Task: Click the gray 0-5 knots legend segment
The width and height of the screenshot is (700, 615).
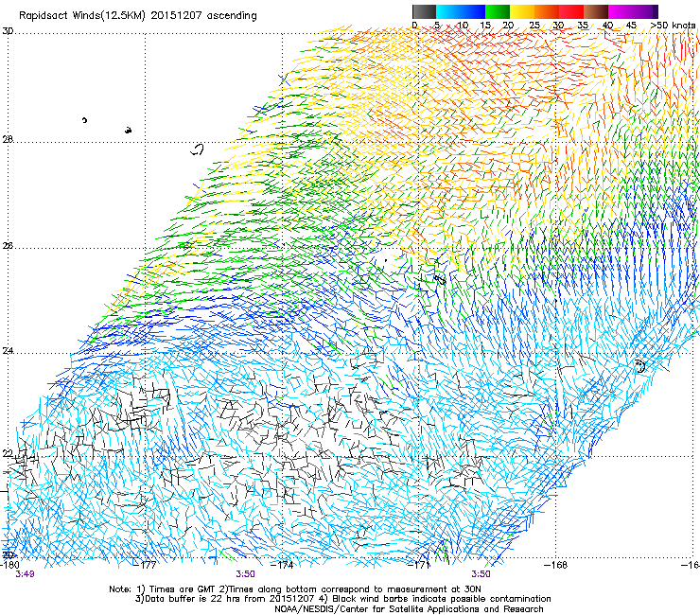Action: click(424, 11)
